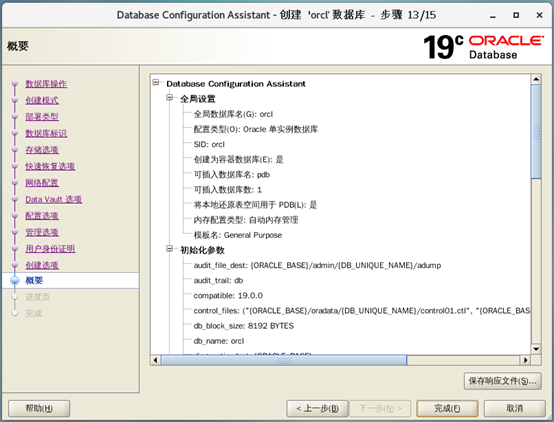The image size is (554, 422).
Task: Select the control_files parameter row
Action: [362, 311]
